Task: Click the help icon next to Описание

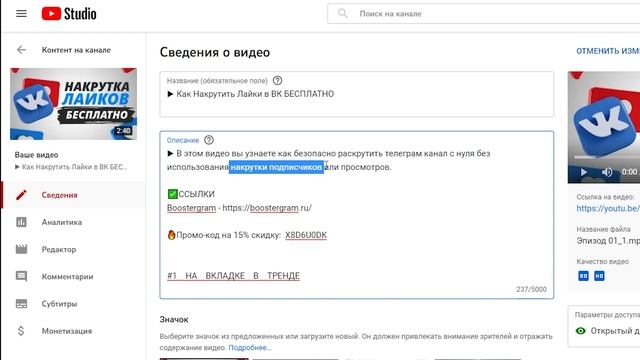Action: pyautogui.click(x=209, y=140)
